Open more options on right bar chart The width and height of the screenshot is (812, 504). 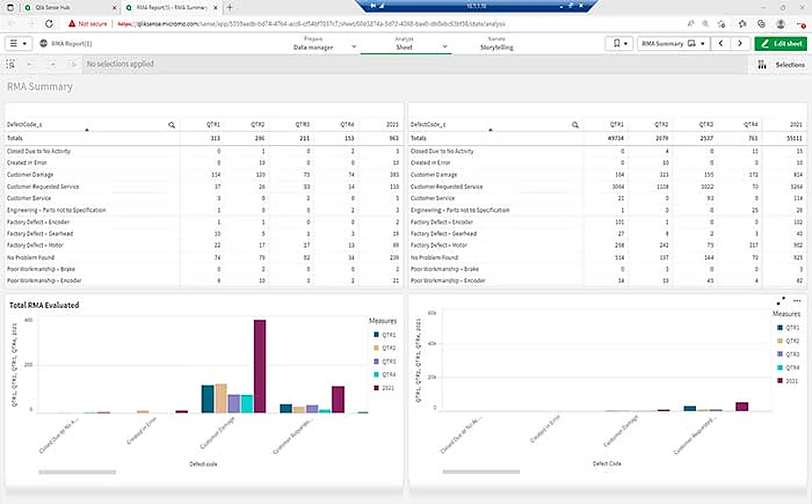pos(797,301)
